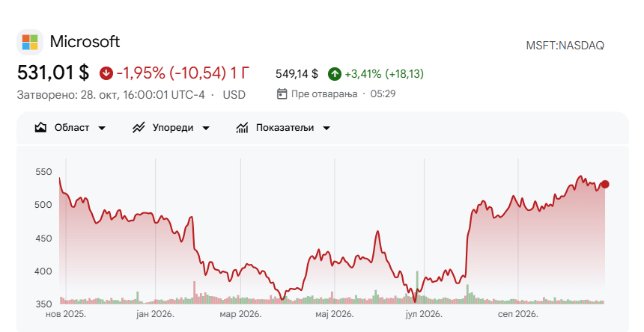This screenshot has height=332, width=644.
Task: Click the 350 y-axis value
Action: pos(43,304)
